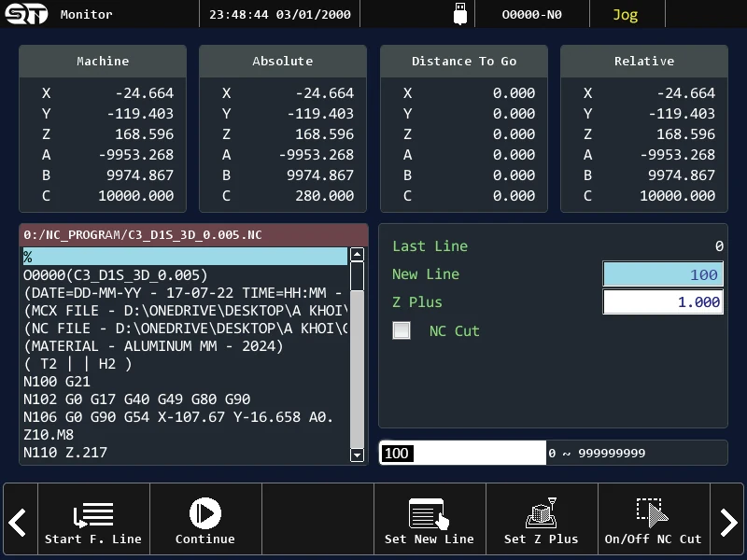
Task: Select the New Line input field
Action: 663,274
